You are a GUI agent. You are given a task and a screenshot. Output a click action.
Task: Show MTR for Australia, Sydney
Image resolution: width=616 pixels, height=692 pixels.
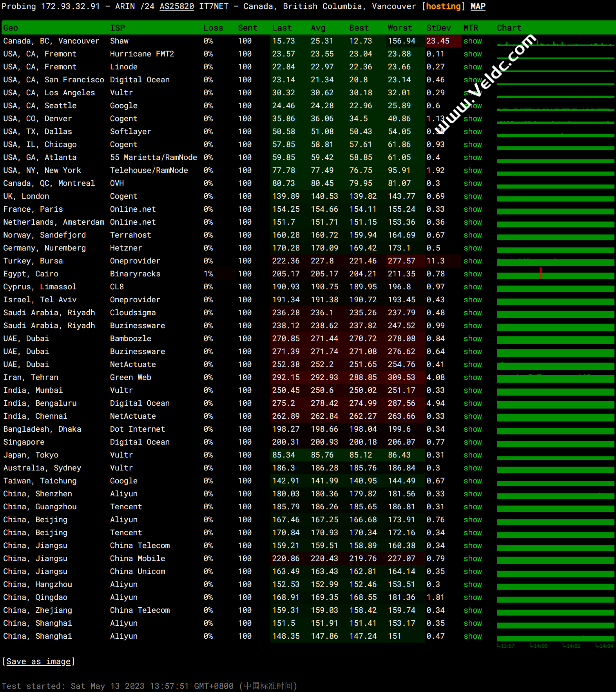tap(473, 468)
